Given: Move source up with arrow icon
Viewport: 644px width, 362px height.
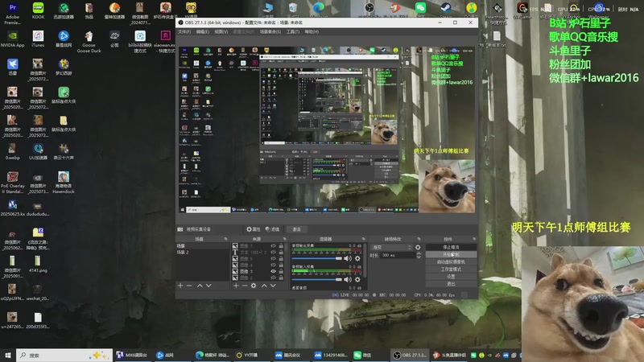Looking at the screenshot, I should (264, 286).
